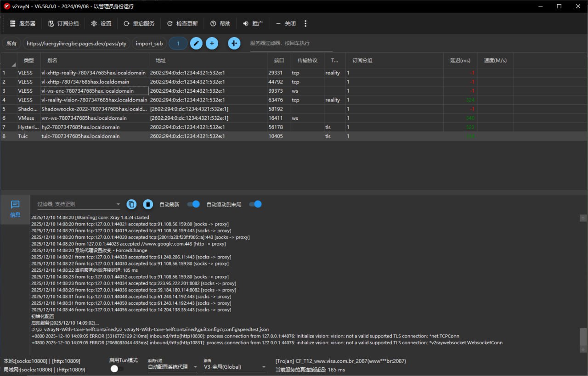The height and width of the screenshot is (376, 588).
Task: Expand the log filter dropdown arrow
Action: pyautogui.click(x=118, y=204)
